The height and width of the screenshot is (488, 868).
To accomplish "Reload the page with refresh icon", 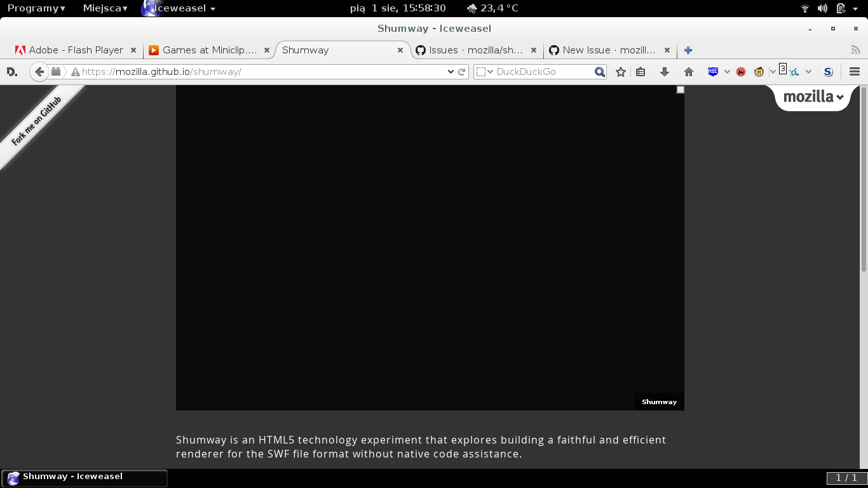I will (462, 72).
